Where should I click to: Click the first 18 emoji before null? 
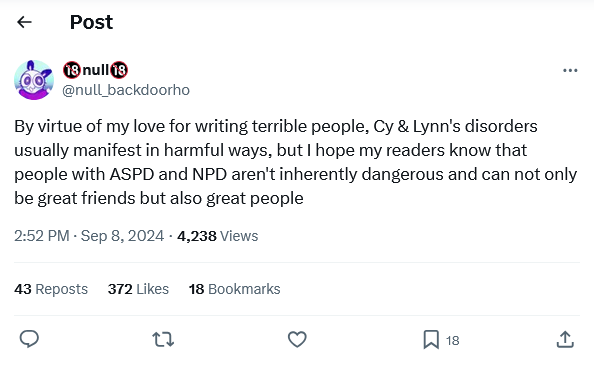point(72,70)
